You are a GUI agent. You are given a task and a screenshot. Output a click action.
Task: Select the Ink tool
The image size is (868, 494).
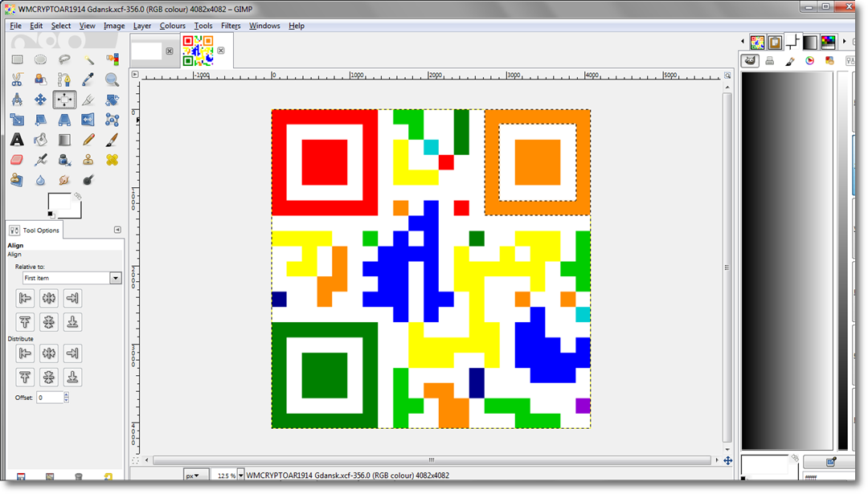[x=64, y=160]
